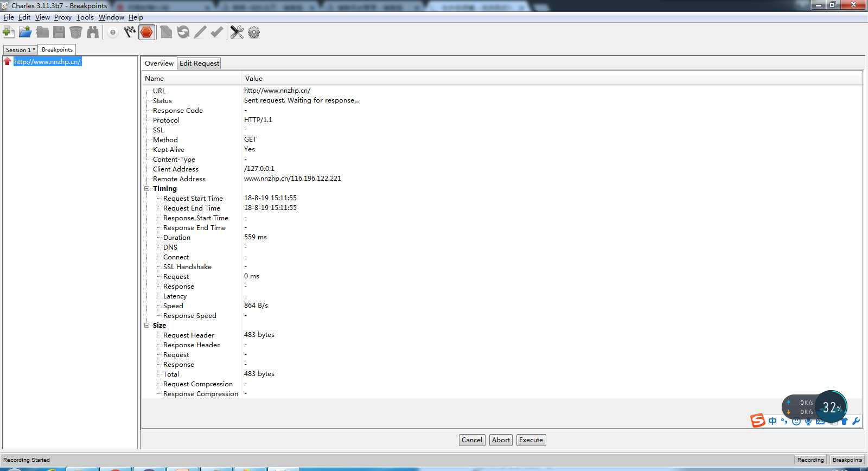868x471 pixels.
Task: Click the Name column header
Action: pyautogui.click(x=192, y=78)
